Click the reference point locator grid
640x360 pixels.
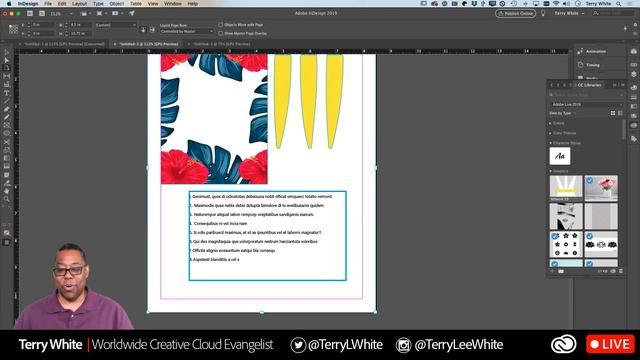click(x=13, y=29)
